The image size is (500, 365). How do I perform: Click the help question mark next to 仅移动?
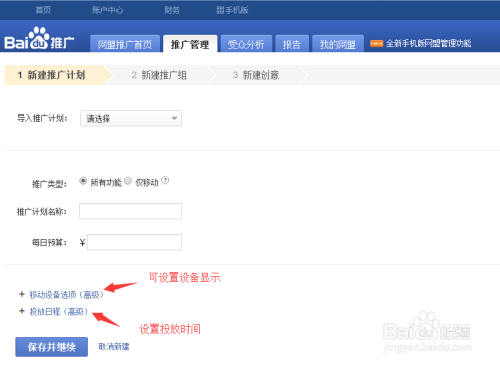tap(165, 180)
